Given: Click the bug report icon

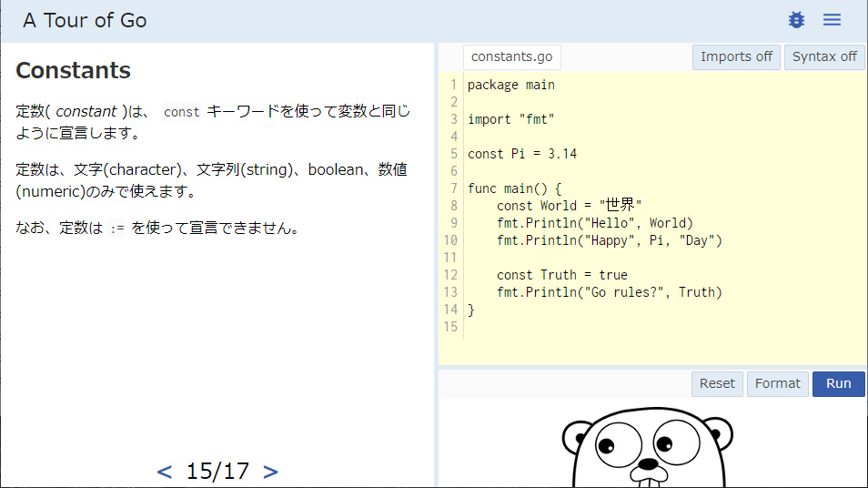Looking at the screenshot, I should pyautogui.click(x=796, y=20).
